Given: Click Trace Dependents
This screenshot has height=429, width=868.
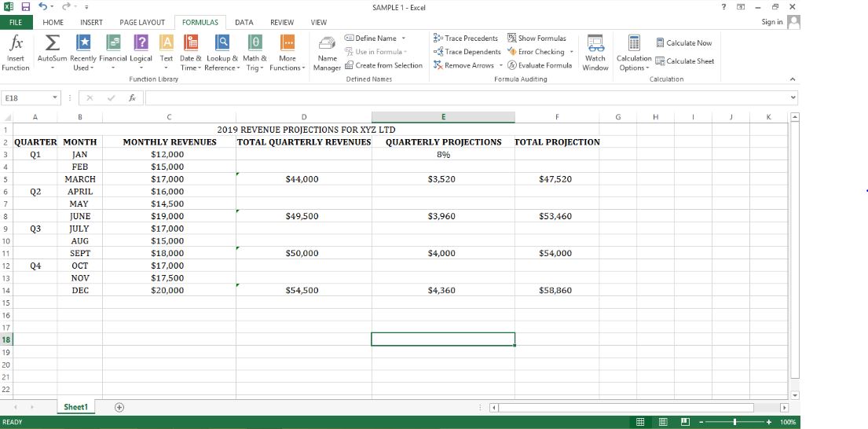Looking at the screenshot, I should point(467,52).
